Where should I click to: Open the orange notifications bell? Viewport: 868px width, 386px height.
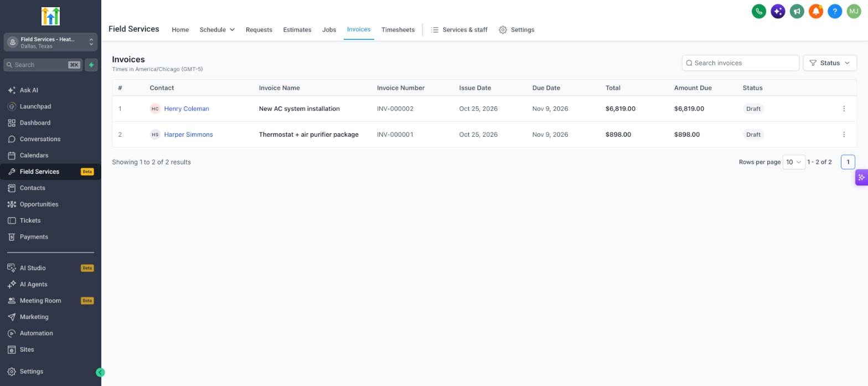[x=816, y=11]
